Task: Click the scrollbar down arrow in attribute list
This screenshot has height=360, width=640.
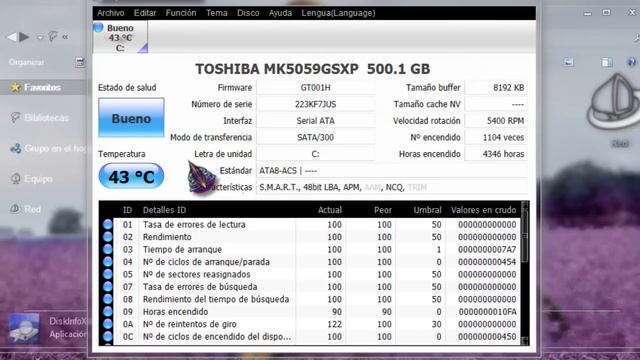Action: click(x=525, y=340)
